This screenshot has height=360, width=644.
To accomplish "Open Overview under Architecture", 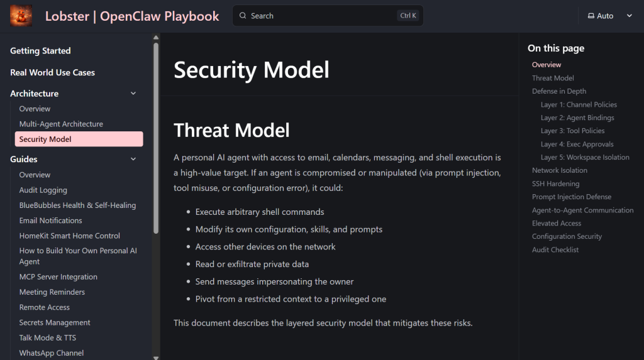I will (x=35, y=109).
